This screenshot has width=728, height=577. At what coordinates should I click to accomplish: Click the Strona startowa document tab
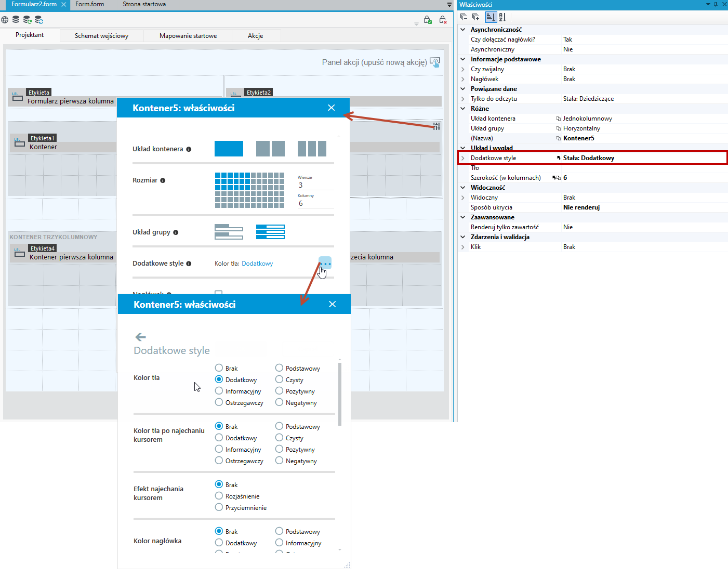(144, 4)
